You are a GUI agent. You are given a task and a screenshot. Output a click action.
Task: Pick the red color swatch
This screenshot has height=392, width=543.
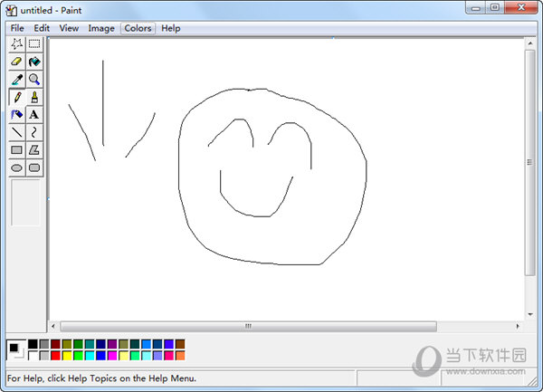(55, 356)
